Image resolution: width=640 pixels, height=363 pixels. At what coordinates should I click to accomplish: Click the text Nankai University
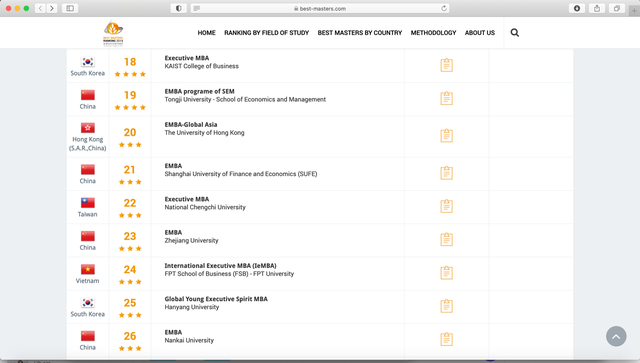(x=189, y=340)
